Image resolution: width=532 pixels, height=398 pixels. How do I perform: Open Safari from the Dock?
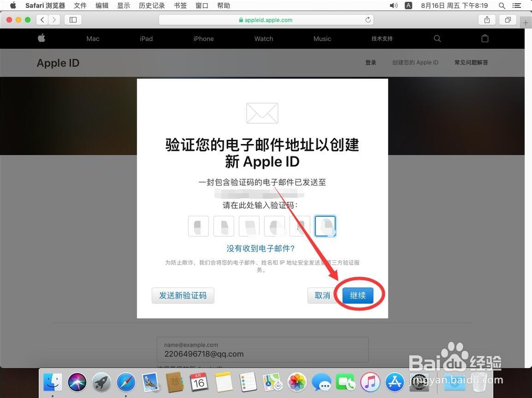pyautogui.click(x=126, y=383)
